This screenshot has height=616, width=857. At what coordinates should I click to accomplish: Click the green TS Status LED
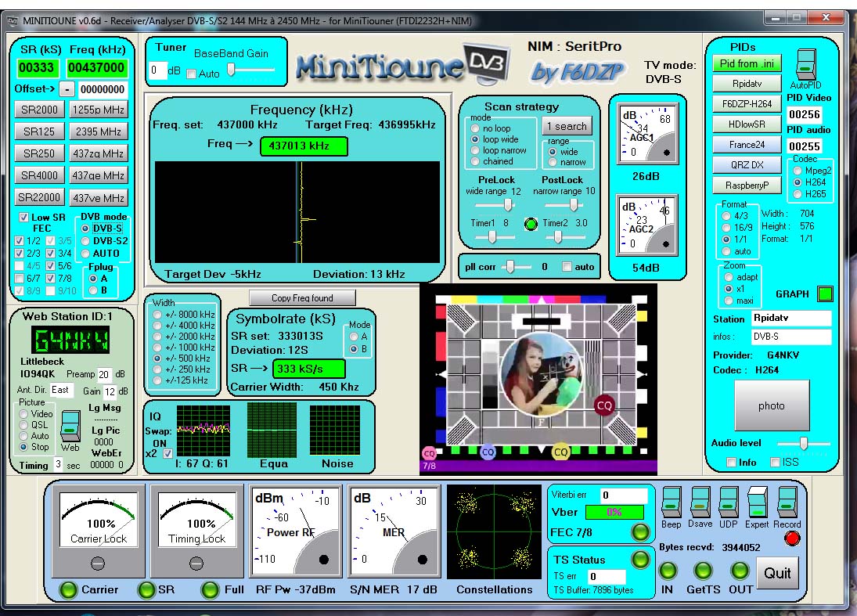click(640, 559)
